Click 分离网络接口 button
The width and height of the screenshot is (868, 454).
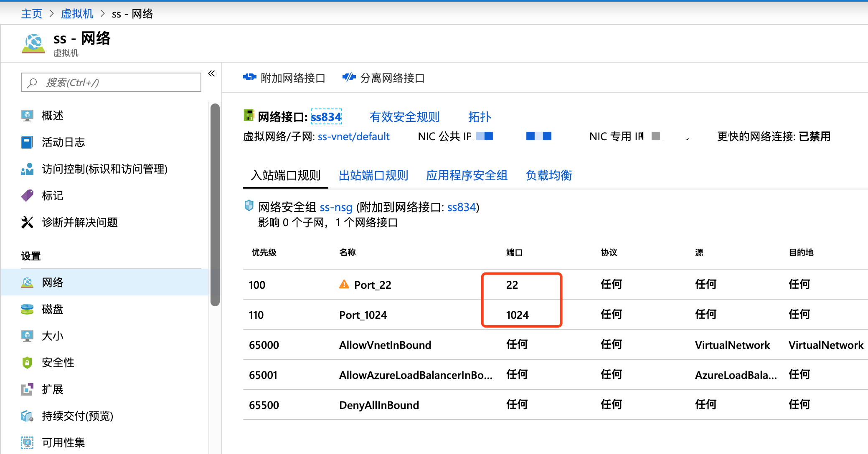pos(383,78)
